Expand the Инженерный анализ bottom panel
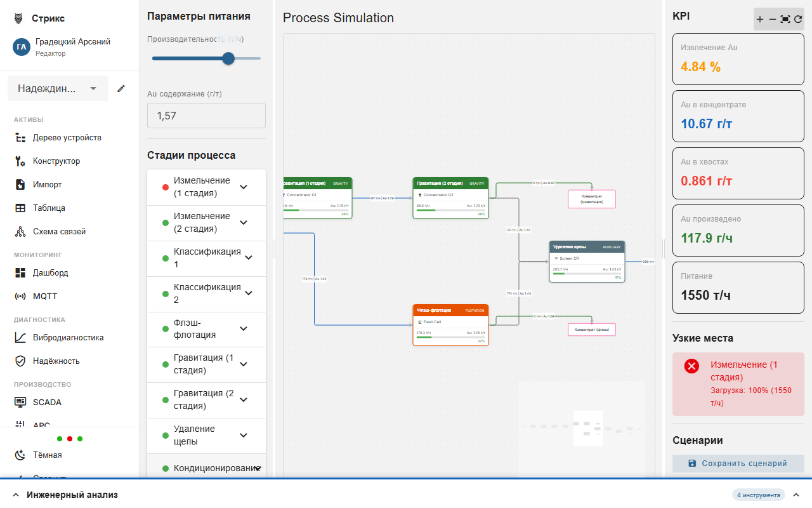The width and height of the screenshot is (812, 508). (72, 495)
